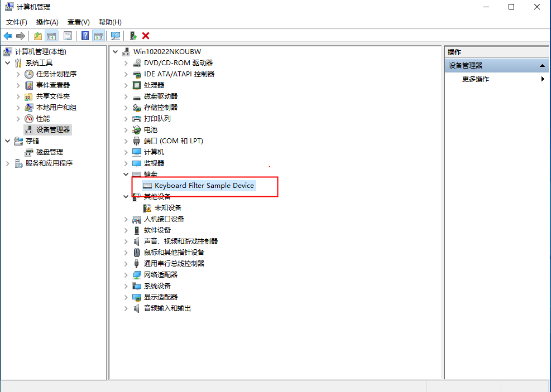This screenshot has height=392, width=551.
Task: Click the forward arrow toolbar button
Action: pyautogui.click(x=21, y=36)
